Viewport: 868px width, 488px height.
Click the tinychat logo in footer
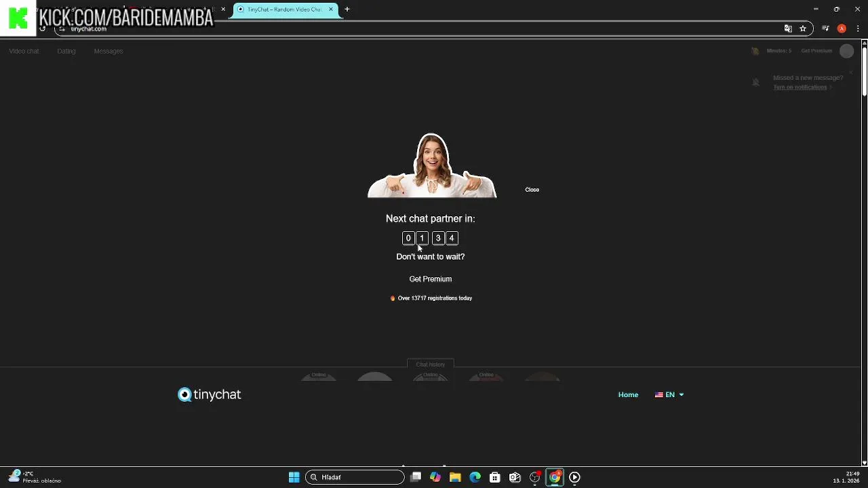[x=210, y=394]
